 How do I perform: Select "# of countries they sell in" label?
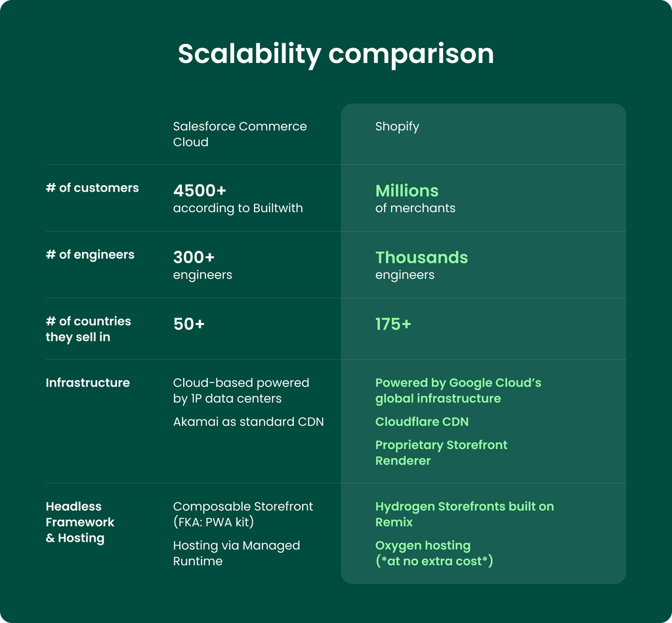click(88, 329)
